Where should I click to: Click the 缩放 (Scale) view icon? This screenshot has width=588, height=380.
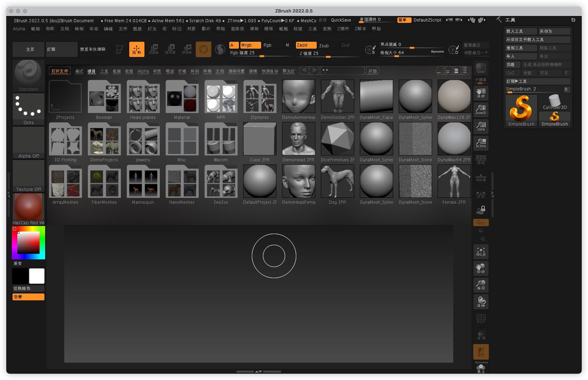click(481, 285)
